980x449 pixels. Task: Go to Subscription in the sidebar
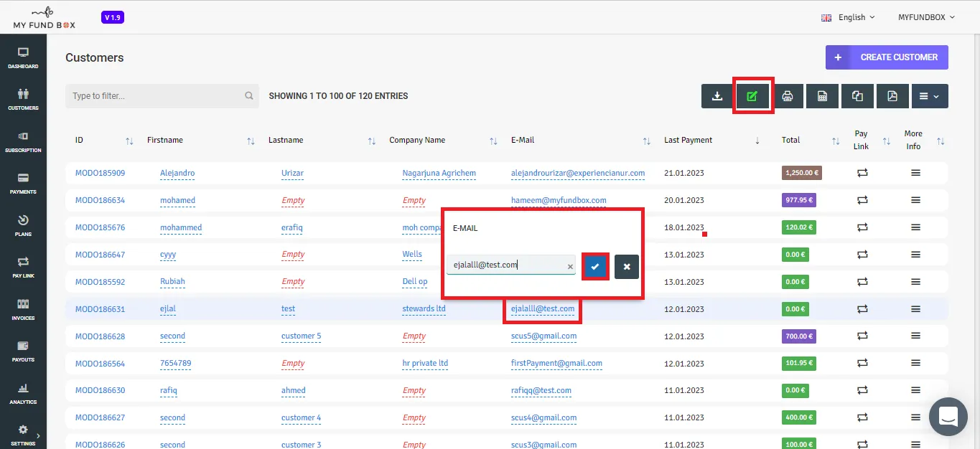click(x=23, y=142)
